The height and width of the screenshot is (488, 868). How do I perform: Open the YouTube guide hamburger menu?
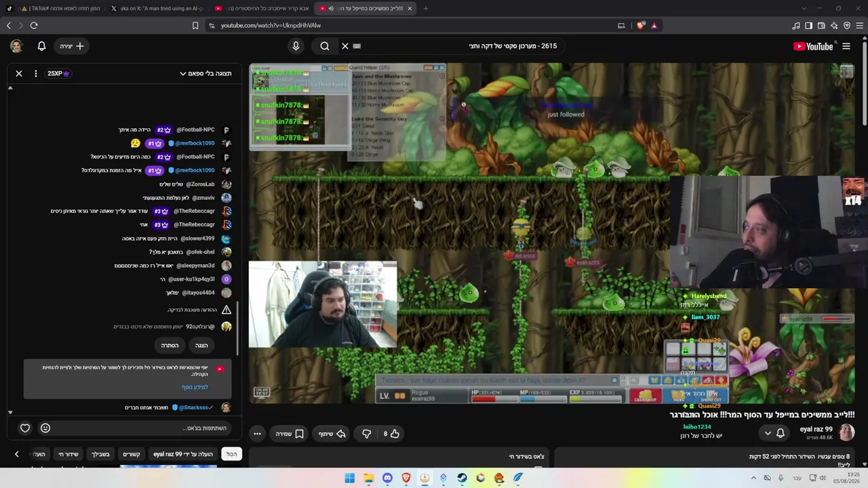(846, 46)
